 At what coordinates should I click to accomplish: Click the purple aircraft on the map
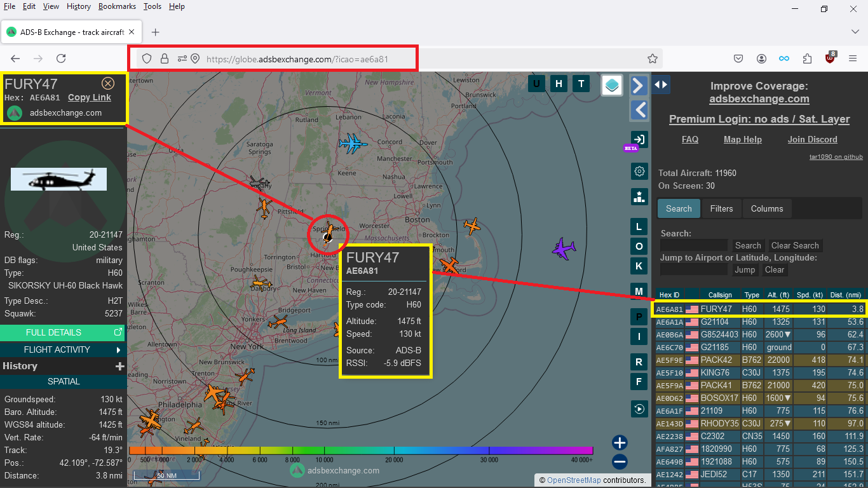tap(564, 248)
